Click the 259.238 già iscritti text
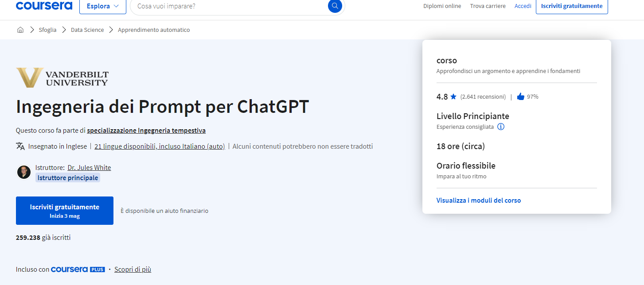 (x=43, y=238)
